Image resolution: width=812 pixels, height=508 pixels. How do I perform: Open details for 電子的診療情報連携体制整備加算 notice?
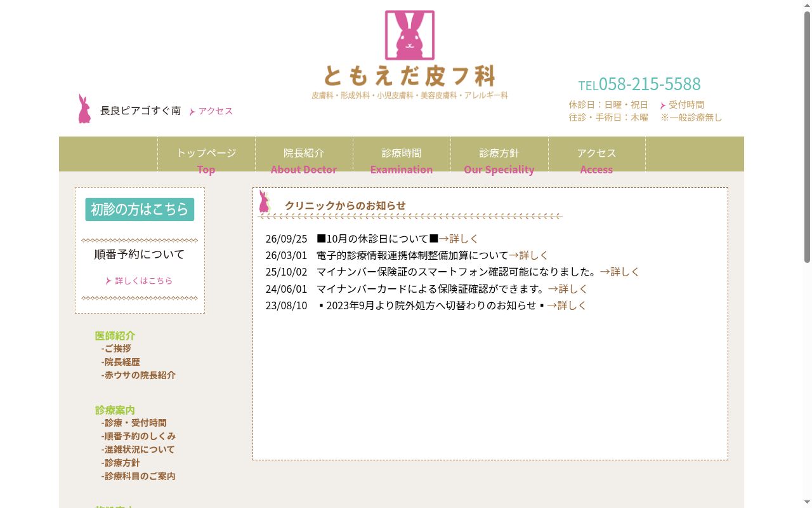point(528,255)
